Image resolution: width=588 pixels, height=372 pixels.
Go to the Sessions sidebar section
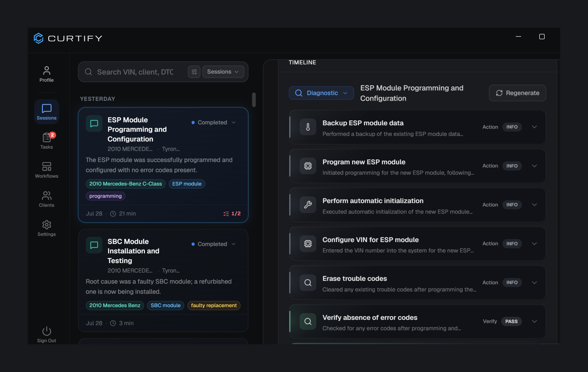point(46,112)
